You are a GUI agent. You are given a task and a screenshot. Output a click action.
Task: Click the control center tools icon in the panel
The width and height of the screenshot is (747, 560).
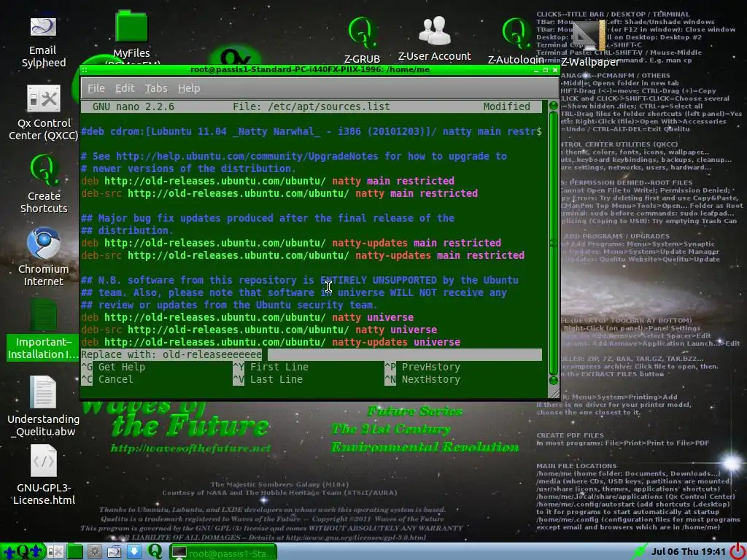55,552
